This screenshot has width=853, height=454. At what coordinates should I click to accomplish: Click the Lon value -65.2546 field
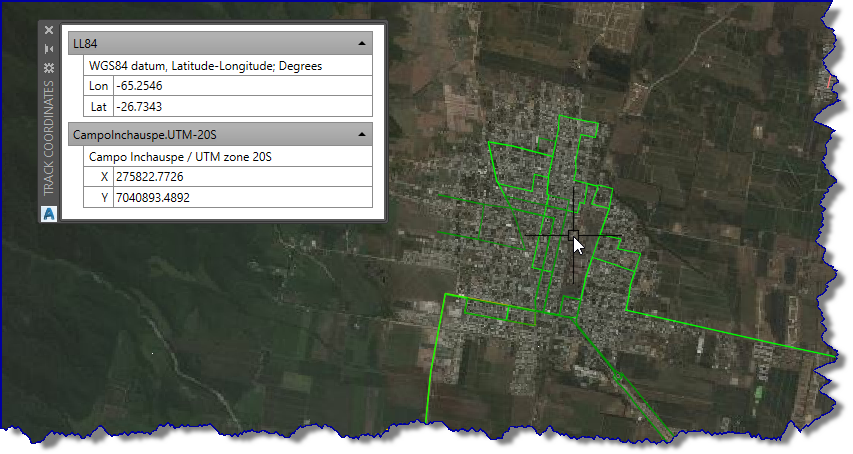click(243, 86)
